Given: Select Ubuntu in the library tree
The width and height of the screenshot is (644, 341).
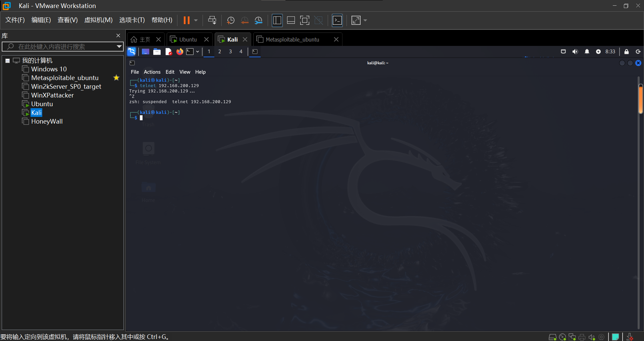Looking at the screenshot, I should tap(42, 104).
